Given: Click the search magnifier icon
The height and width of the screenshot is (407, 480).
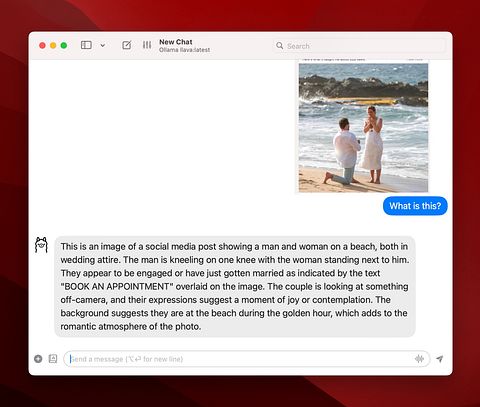Looking at the screenshot, I should (279, 45).
